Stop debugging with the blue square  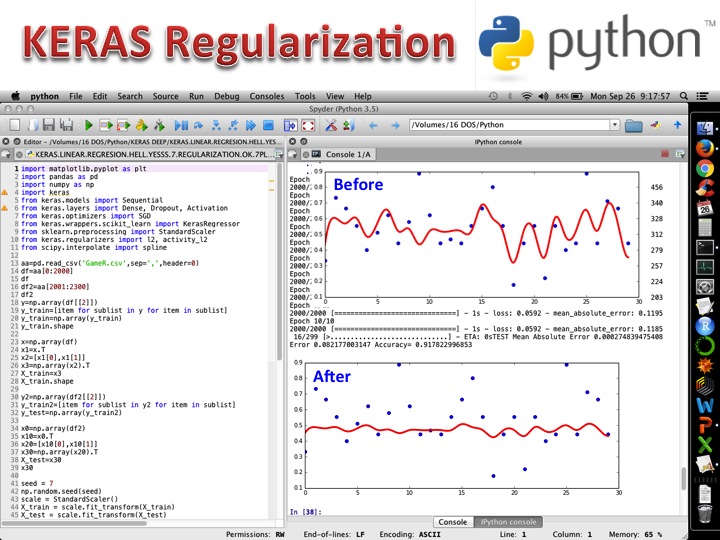pyautogui.click(x=268, y=125)
